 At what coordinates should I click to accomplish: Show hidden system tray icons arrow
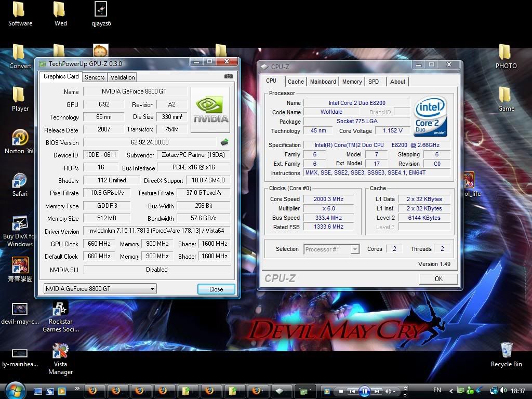(451, 391)
